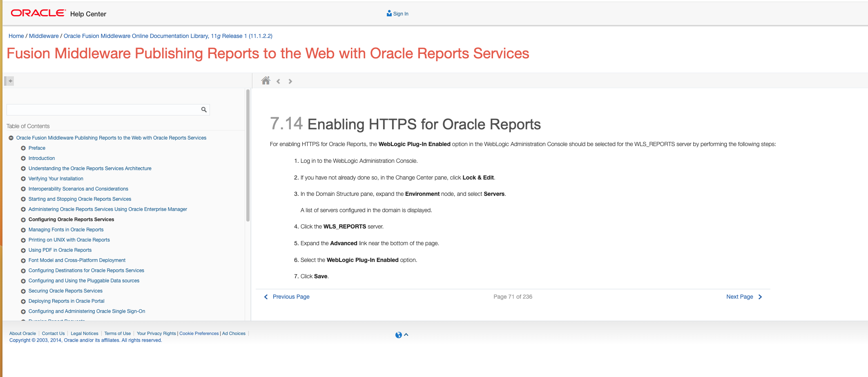Image resolution: width=868 pixels, height=377 pixels.
Task: Expand Starting and Stopping node
Action: 23,199
